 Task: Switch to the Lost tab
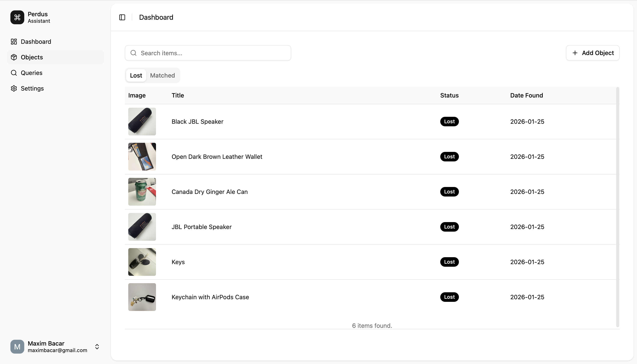tap(136, 75)
